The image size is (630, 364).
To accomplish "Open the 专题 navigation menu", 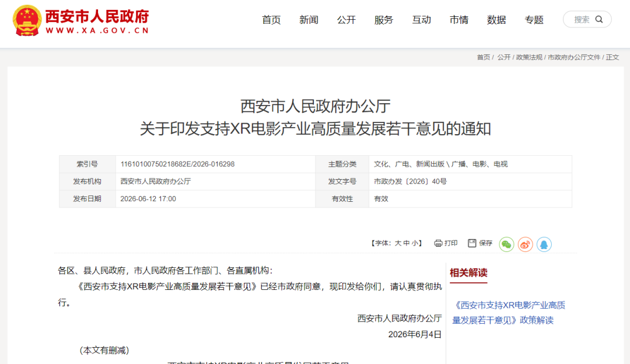I will coord(534,20).
